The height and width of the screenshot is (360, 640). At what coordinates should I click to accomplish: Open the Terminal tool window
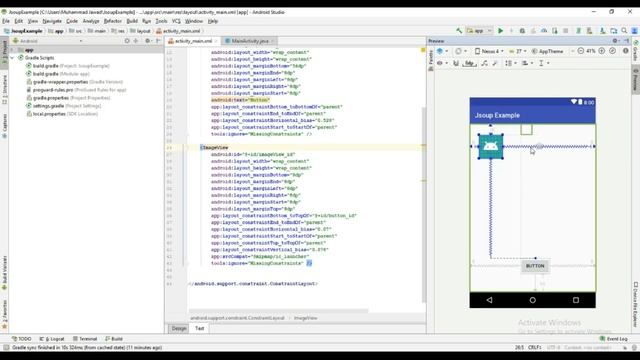(x=85, y=339)
